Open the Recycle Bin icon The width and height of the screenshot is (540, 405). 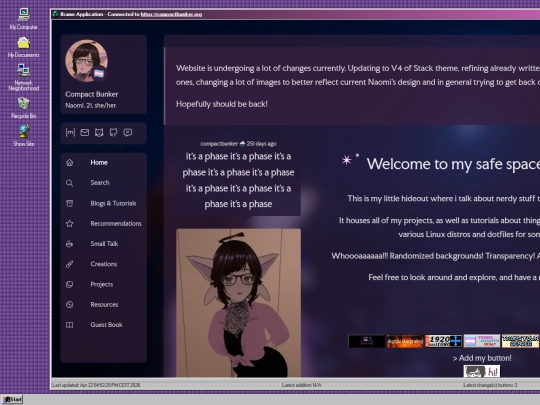point(23,108)
